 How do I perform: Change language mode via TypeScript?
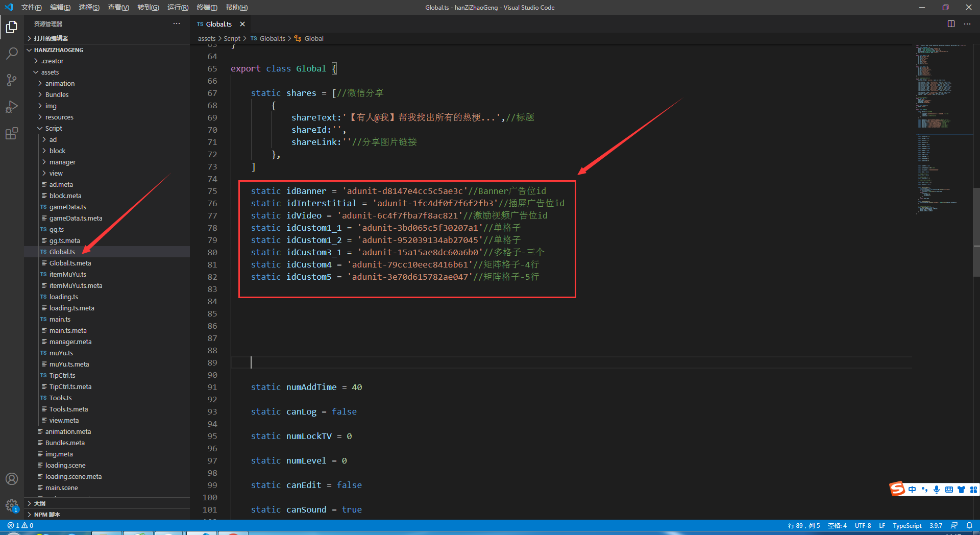click(x=907, y=525)
